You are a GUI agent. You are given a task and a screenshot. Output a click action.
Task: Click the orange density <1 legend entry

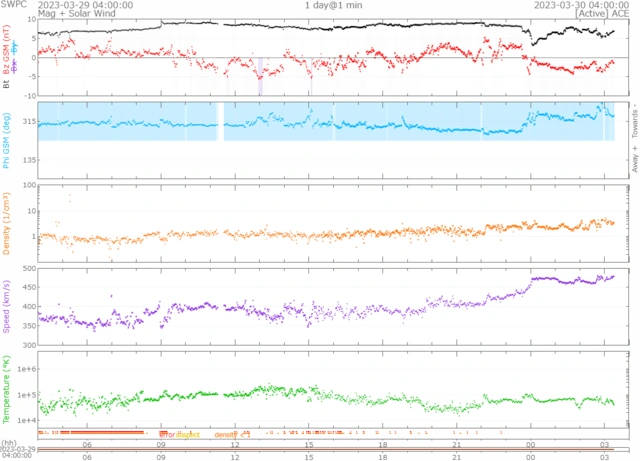pyautogui.click(x=232, y=434)
